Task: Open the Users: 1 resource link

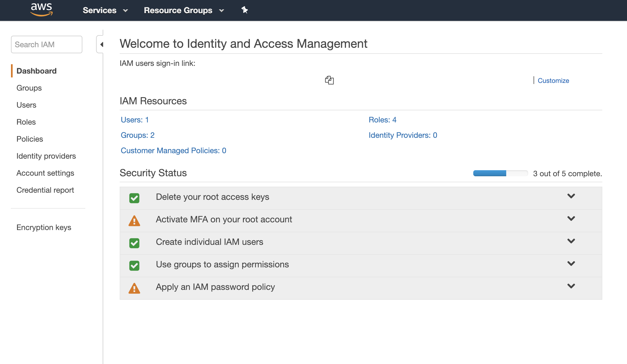Action: [135, 120]
